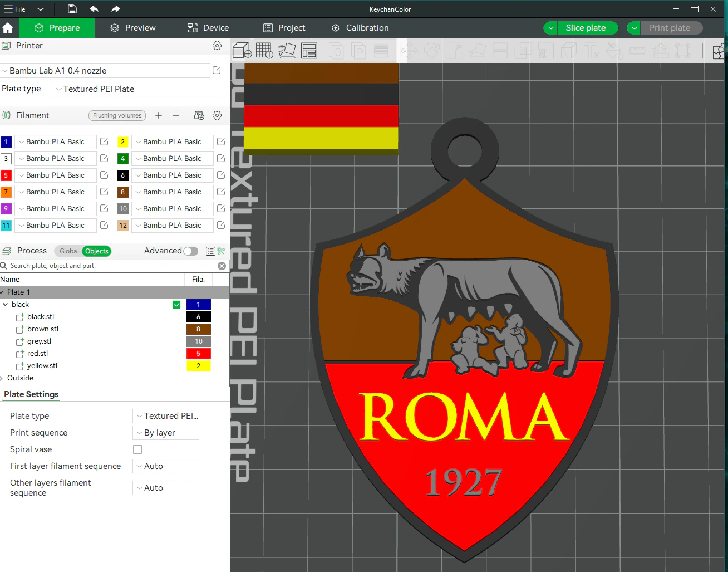
Task: Expand the Outside tree node
Action: click(2, 378)
